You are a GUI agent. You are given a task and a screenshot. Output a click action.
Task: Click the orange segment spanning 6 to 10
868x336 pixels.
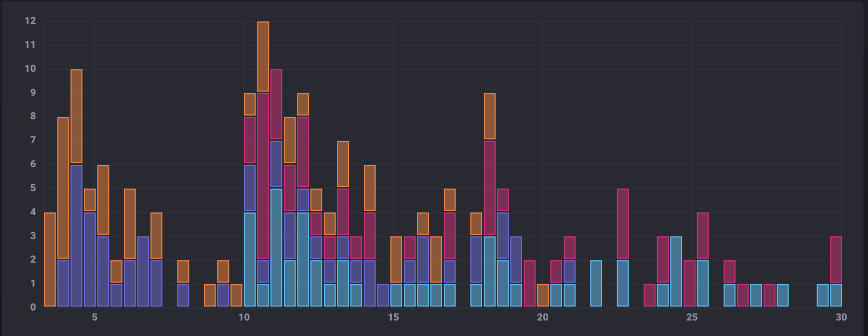[x=76, y=116]
